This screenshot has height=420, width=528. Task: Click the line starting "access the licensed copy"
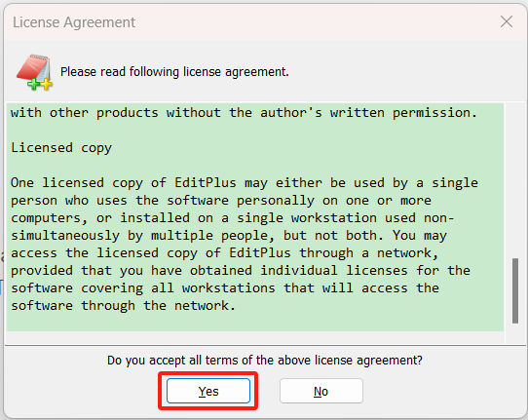(x=225, y=253)
